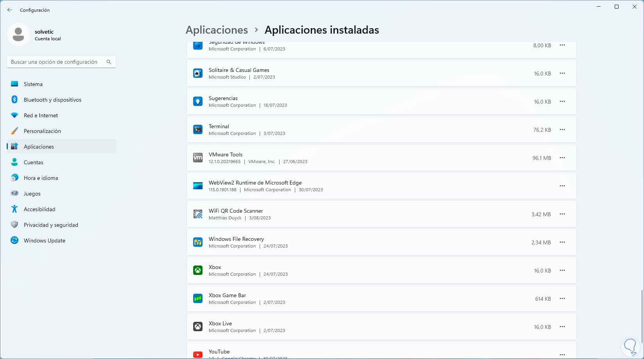Screen dimensions: 644x359
Task: Expand the more options menu for Xbox Live
Action: click(x=562, y=327)
